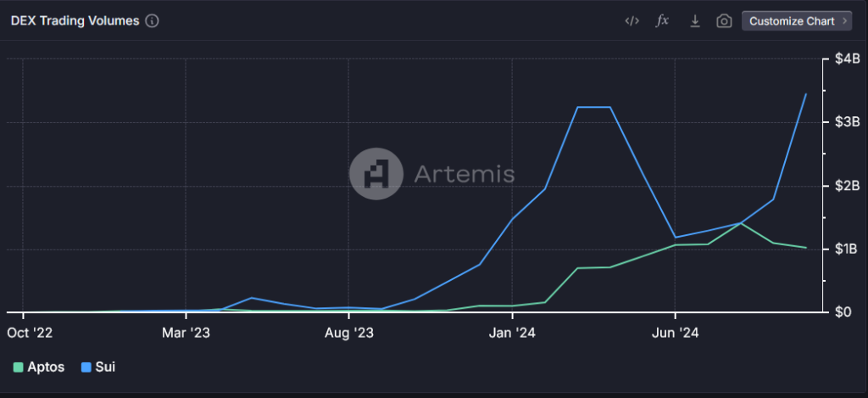Select the Jan '24 axis label

point(512,334)
